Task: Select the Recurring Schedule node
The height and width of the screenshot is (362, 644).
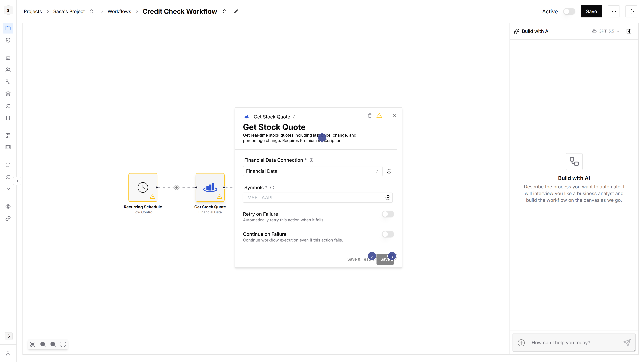Action: [143, 187]
